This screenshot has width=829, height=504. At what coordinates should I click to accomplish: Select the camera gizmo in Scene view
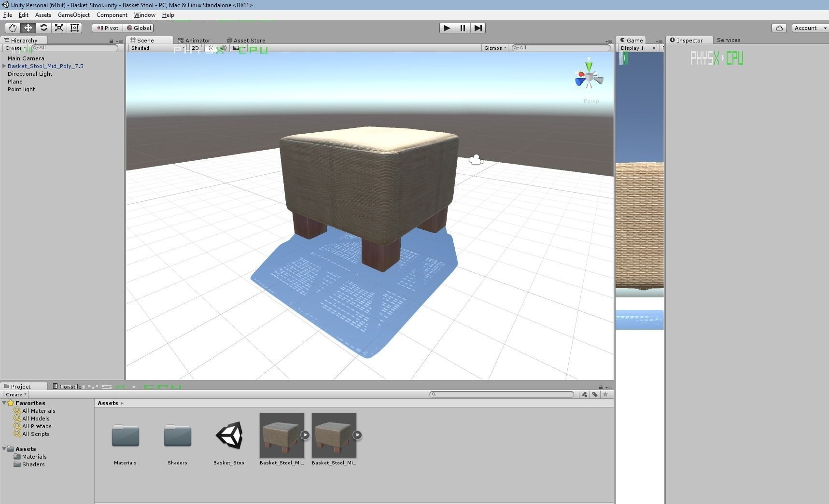476,160
